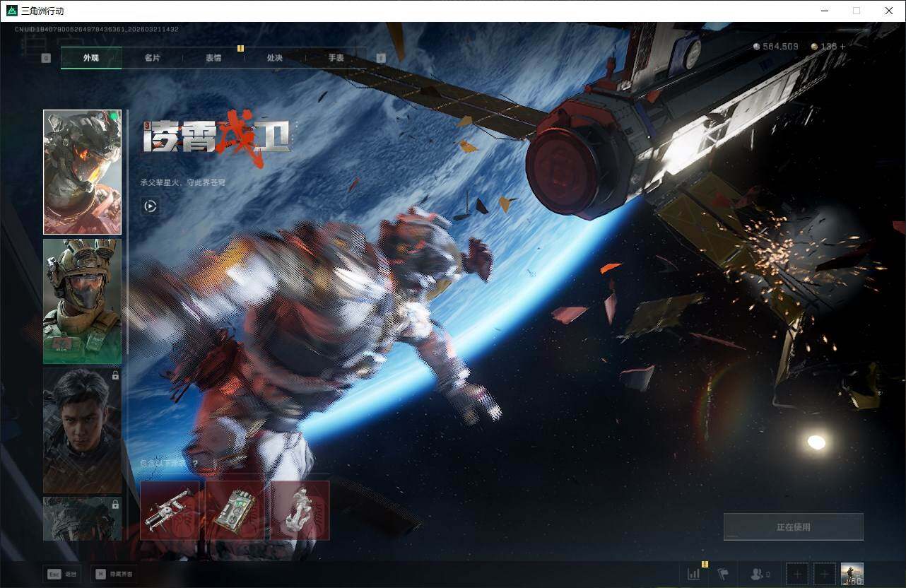View the included weapon skin item
This screenshot has height=588, width=906.
coord(170,510)
